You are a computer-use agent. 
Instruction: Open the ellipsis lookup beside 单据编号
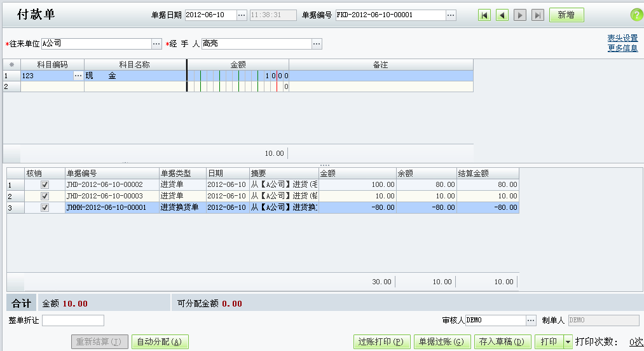[451, 15]
